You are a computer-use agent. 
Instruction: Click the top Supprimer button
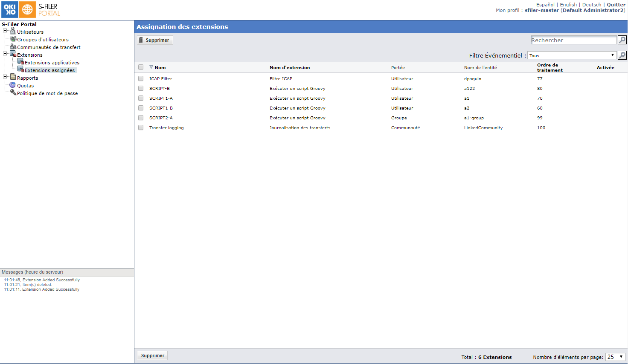click(x=155, y=40)
